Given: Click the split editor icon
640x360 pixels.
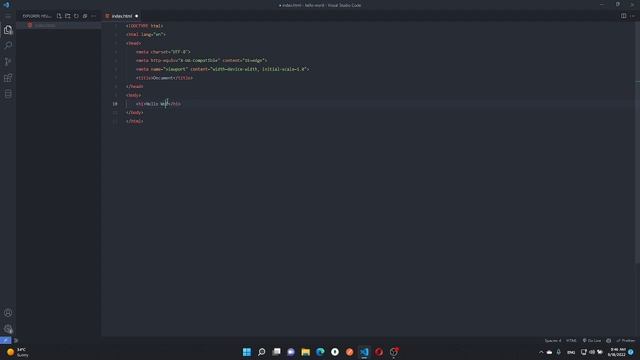Looking at the screenshot, I should [623, 16].
